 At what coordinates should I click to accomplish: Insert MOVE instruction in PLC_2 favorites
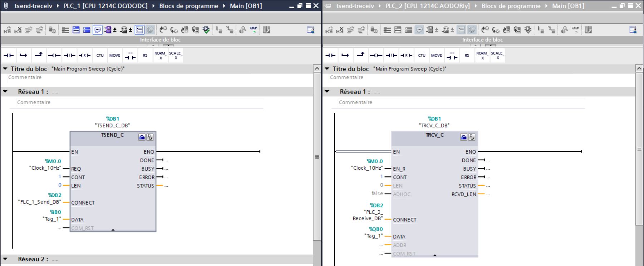coord(437,55)
